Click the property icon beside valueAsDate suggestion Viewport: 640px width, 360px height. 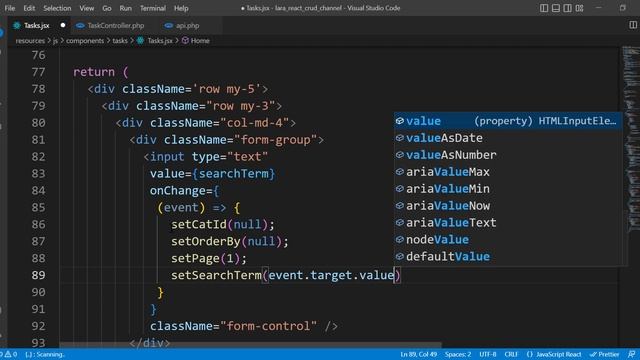click(400, 138)
